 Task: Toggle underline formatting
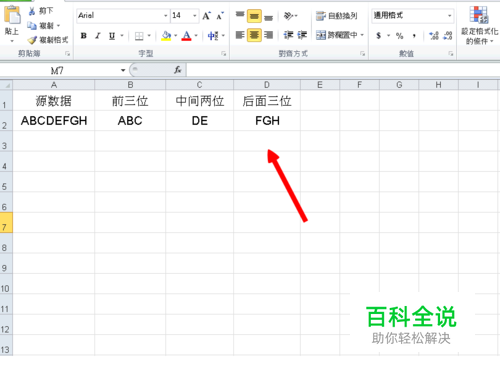(112, 36)
